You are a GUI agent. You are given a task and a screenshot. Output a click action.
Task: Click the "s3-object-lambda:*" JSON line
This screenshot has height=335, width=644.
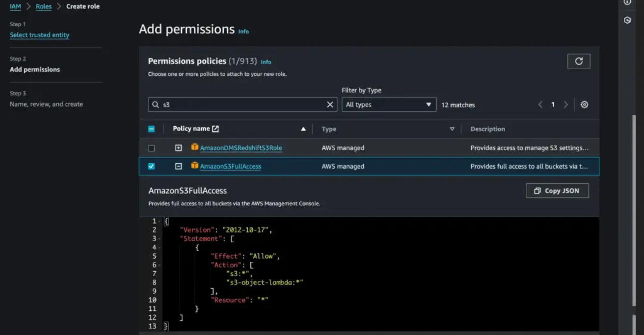265,282
